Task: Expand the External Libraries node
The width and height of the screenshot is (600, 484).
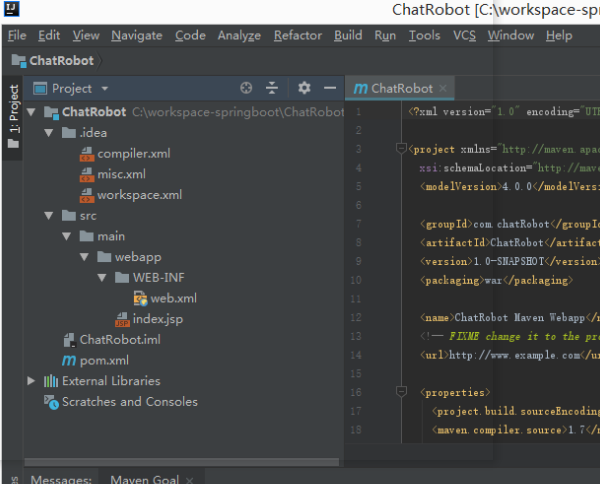Action: [31, 381]
